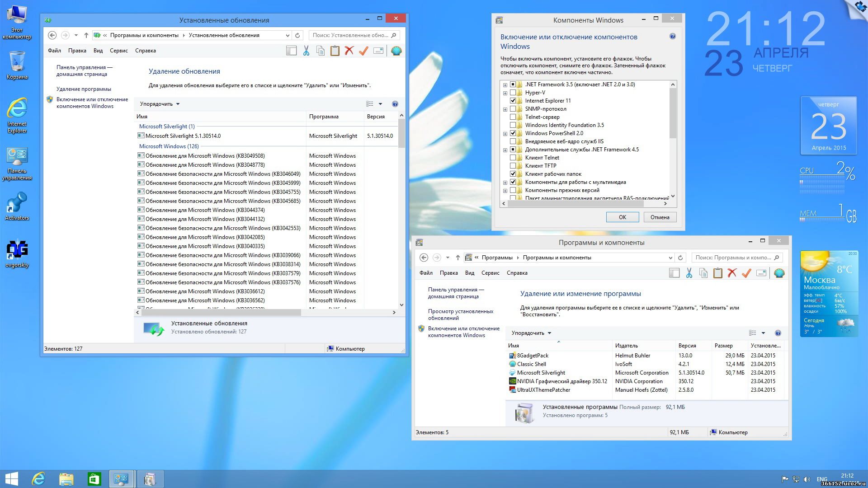Open Упорядочить dropdown in Programs and Components window
868x488 pixels.
(531, 333)
